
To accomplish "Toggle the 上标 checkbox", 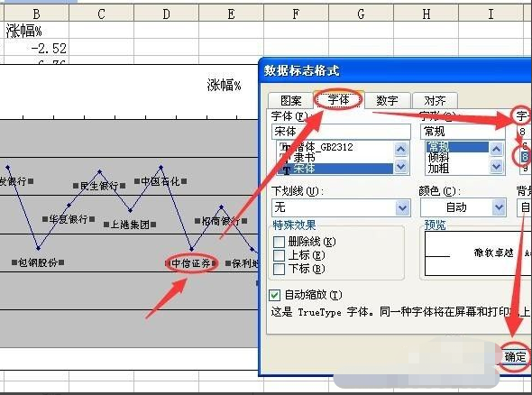I will click(x=279, y=255).
